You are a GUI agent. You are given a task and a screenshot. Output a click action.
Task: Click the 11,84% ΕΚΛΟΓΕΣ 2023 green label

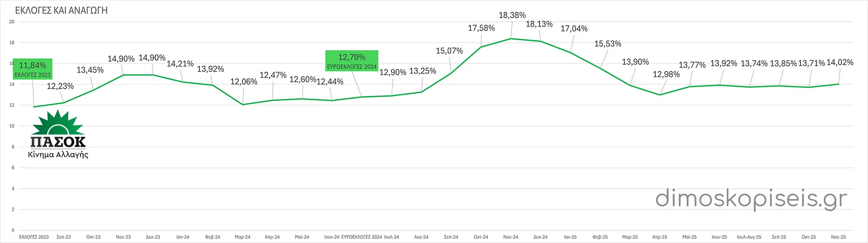[x=33, y=69]
